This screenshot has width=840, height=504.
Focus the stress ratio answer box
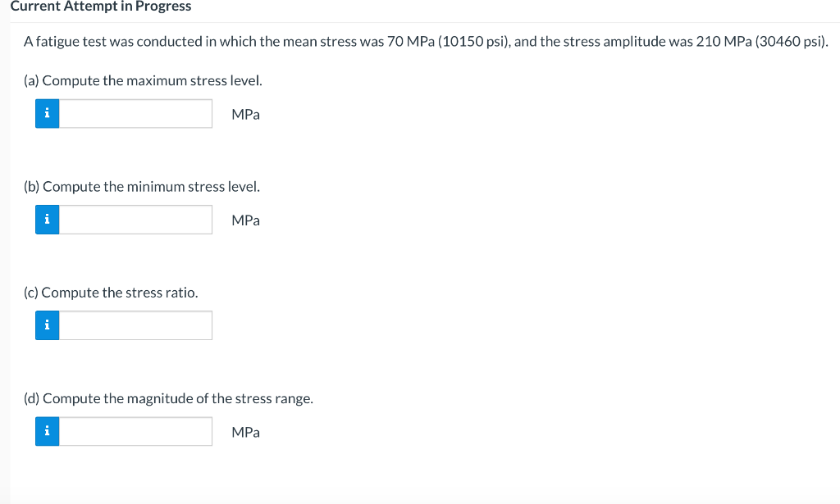(x=135, y=325)
